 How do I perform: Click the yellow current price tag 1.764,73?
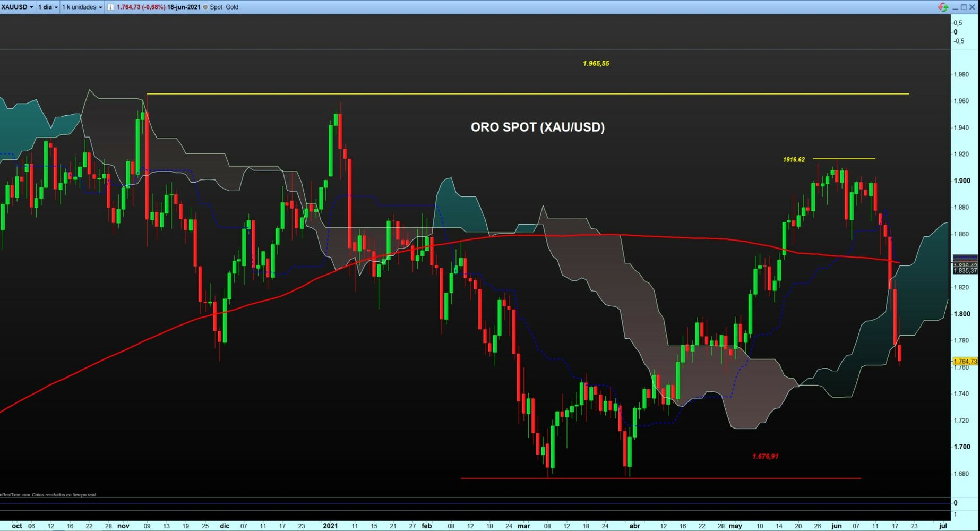coord(965,361)
